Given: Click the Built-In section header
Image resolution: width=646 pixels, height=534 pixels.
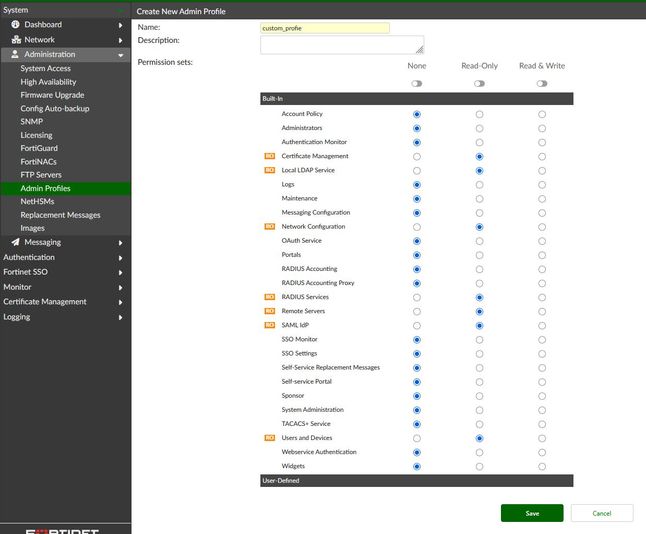Looking at the screenshot, I should coord(417,98).
